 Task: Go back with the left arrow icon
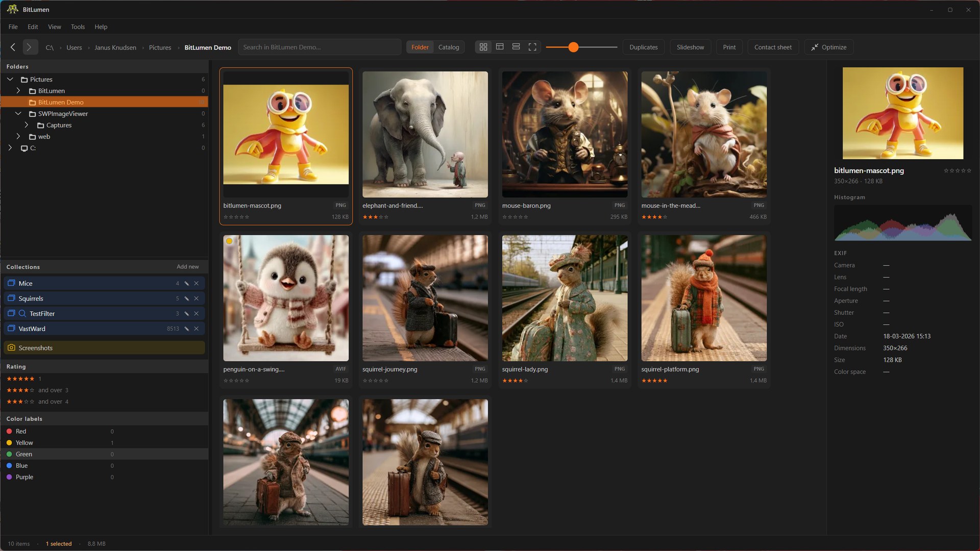coord(13,47)
